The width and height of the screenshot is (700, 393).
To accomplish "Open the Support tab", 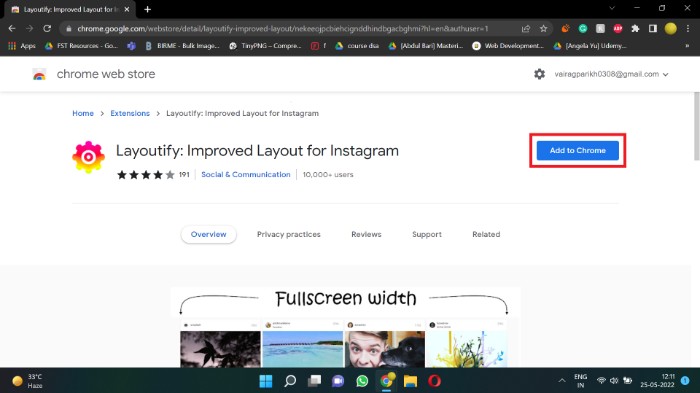I will point(427,234).
